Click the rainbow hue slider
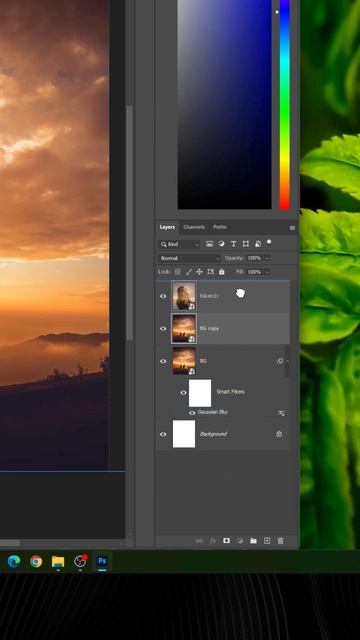Screen dimensions: 360x640 pyautogui.click(x=284, y=104)
